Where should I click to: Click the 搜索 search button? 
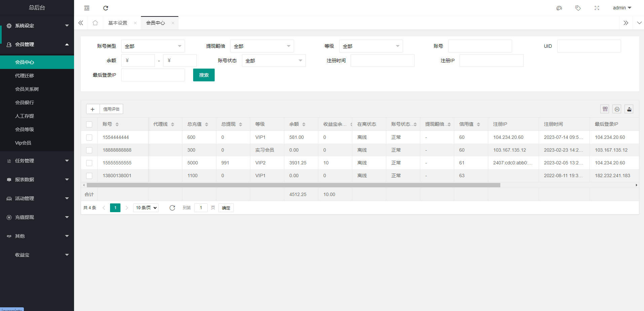tap(204, 75)
